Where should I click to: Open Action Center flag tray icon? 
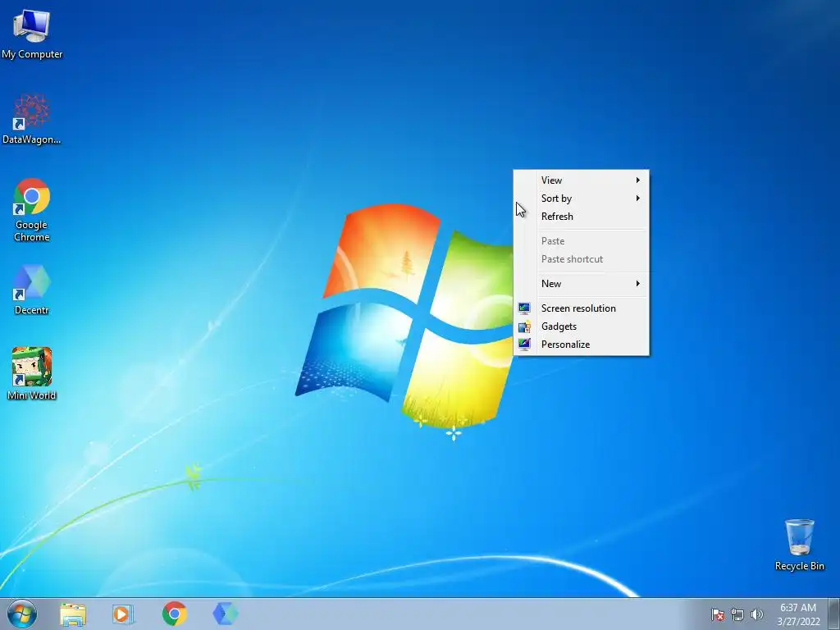tap(717, 614)
